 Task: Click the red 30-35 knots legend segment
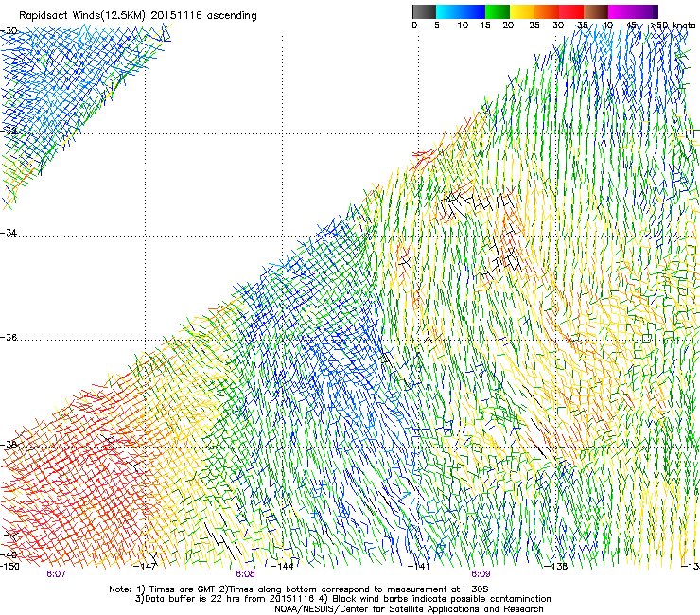click(x=571, y=11)
